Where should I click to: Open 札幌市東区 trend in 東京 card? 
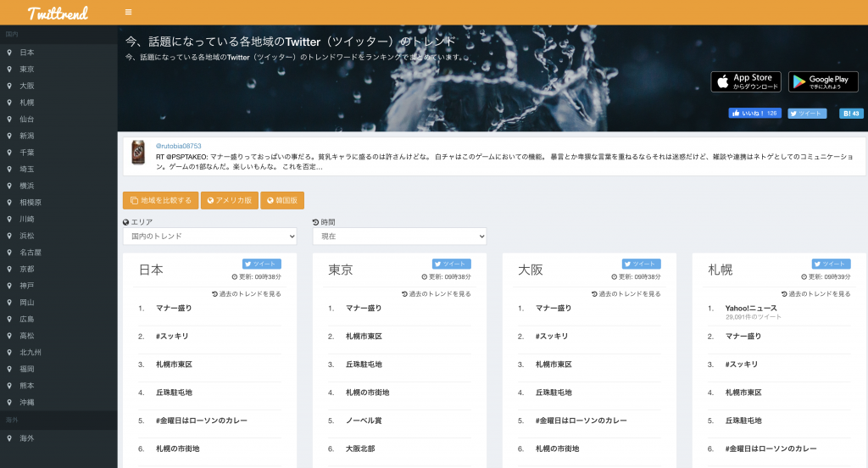(x=364, y=337)
